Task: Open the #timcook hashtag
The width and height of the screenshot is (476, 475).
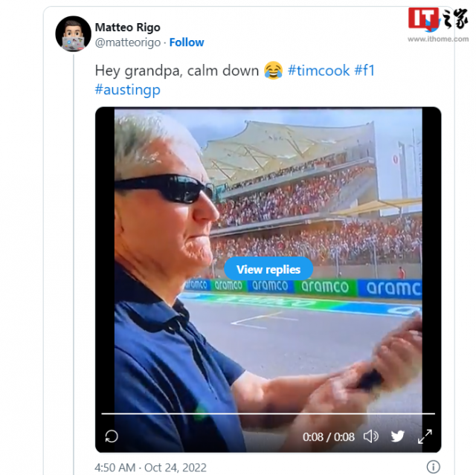Action: click(318, 71)
